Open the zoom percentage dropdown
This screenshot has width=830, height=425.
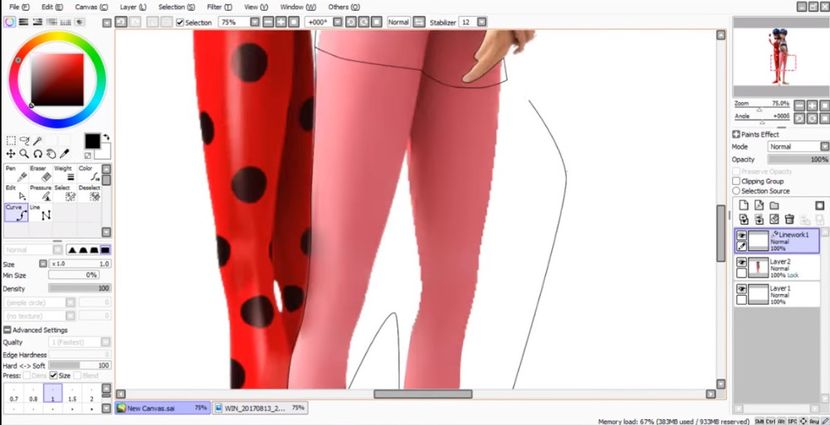(x=255, y=22)
